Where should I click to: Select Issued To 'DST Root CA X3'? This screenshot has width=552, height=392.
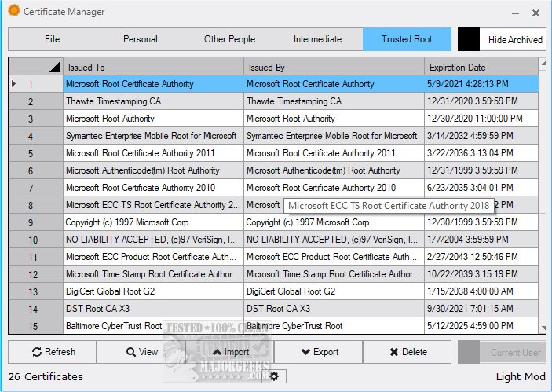[x=153, y=309]
